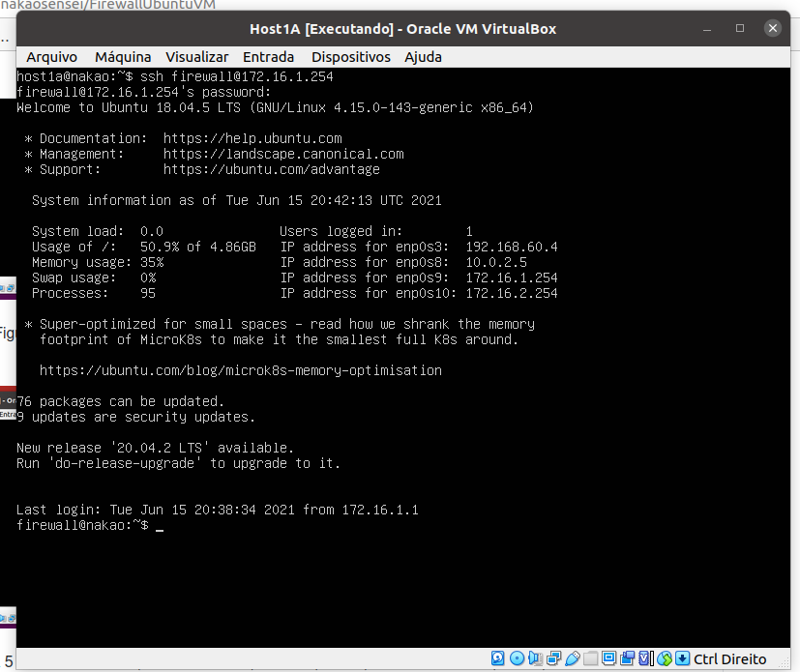Image resolution: width=800 pixels, height=672 pixels.
Task: Open the Máquina menu
Action: click(123, 57)
